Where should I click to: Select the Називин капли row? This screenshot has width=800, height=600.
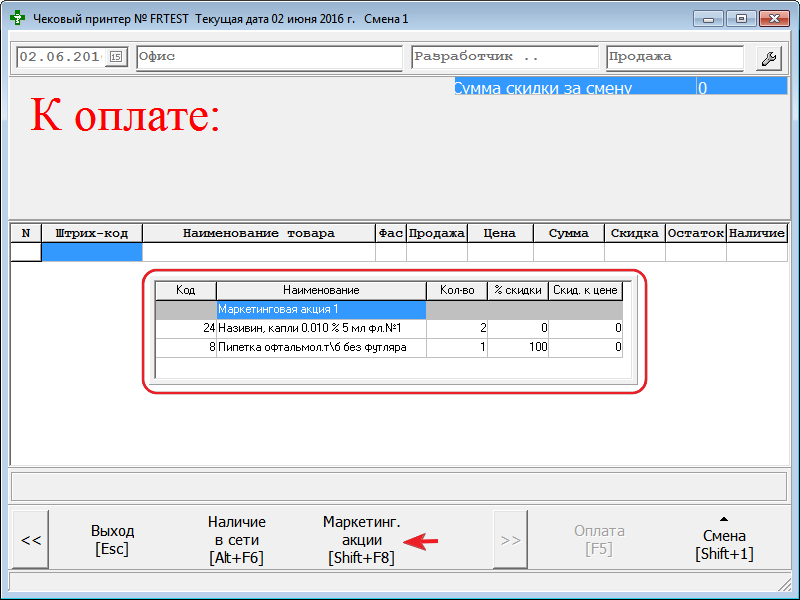320,328
